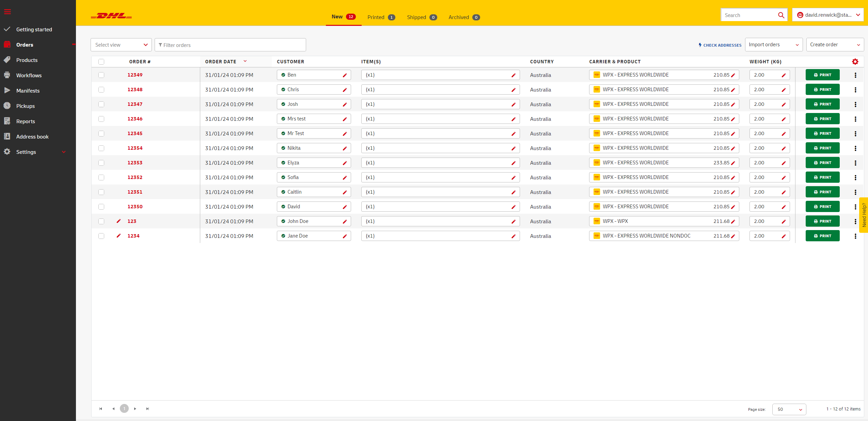
Task: Open Manifests in the sidebar
Action: coord(28,91)
